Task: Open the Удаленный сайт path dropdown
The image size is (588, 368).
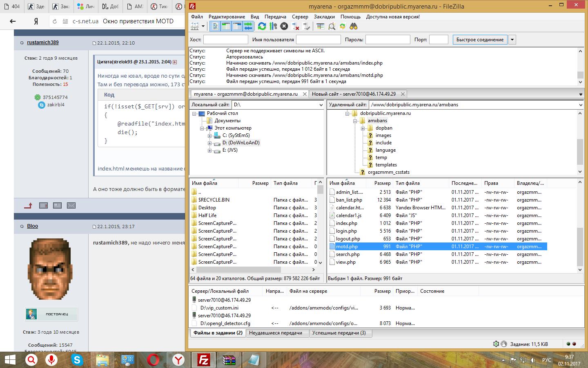Action: 580,105
